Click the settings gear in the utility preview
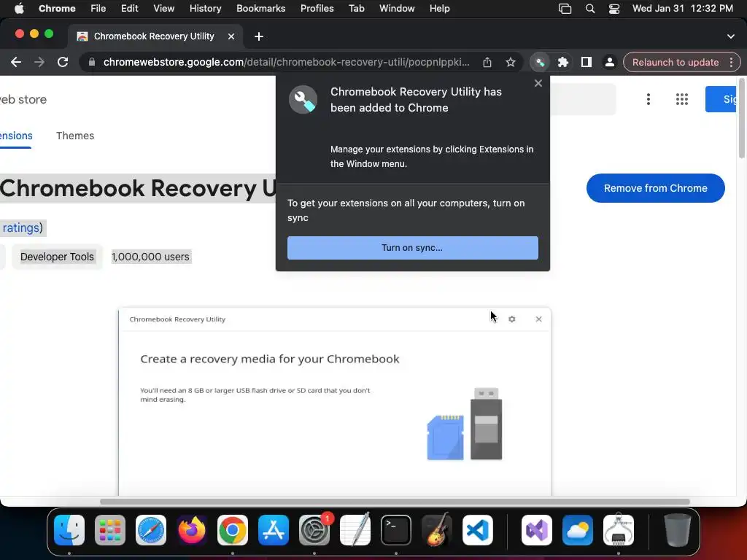747x560 pixels. click(x=512, y=319)
